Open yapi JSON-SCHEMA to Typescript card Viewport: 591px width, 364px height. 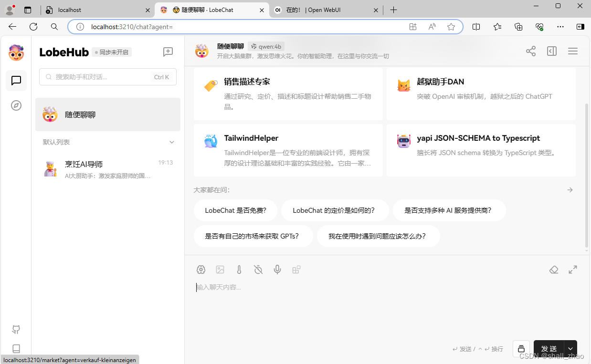[x=481, y=150]
